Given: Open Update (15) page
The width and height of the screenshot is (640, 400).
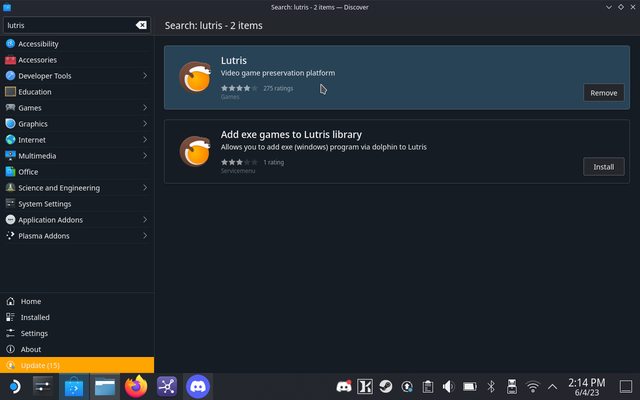Looking at the screenshot, I should click(40, 365).
